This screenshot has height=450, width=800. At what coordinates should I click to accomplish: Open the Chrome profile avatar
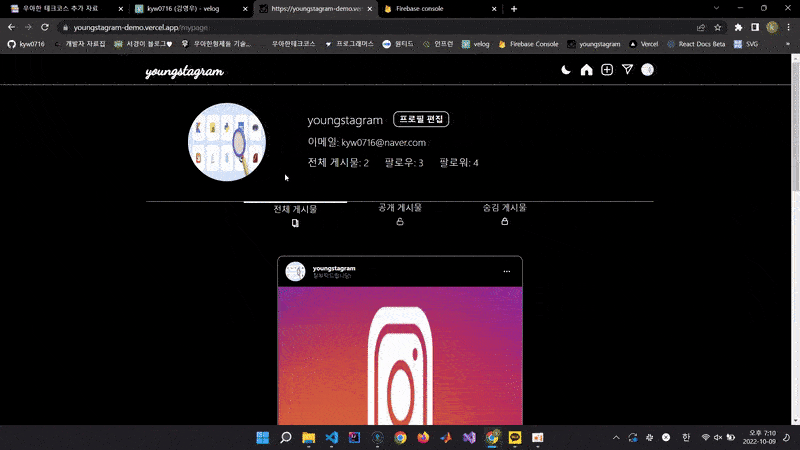[772, 28]
